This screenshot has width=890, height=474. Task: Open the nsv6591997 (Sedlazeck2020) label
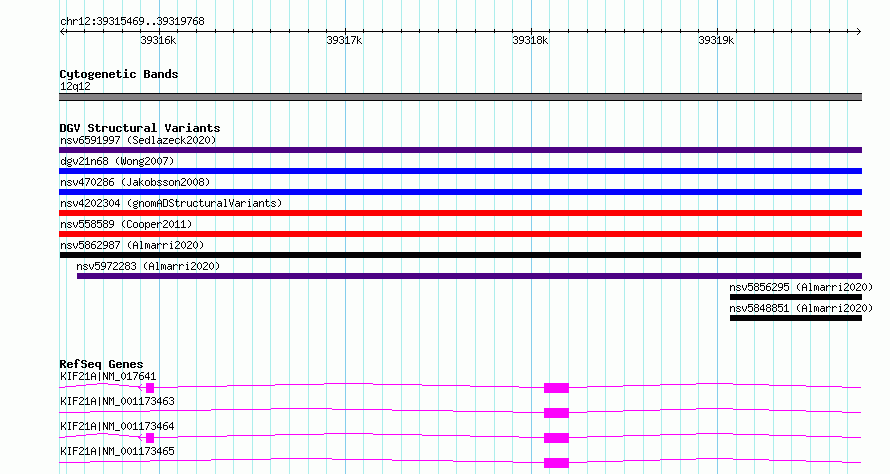pyautogui.click(x=138, y=140)
